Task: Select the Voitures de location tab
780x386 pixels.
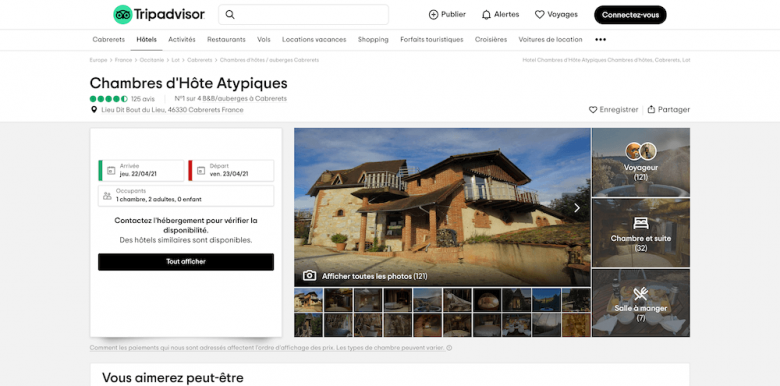Action: [550, 40]
